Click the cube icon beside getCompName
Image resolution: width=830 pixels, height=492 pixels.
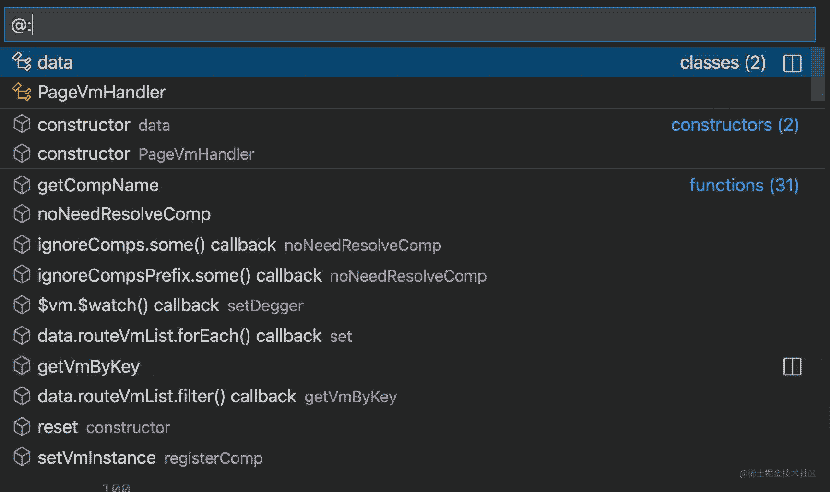coord(22,185)
